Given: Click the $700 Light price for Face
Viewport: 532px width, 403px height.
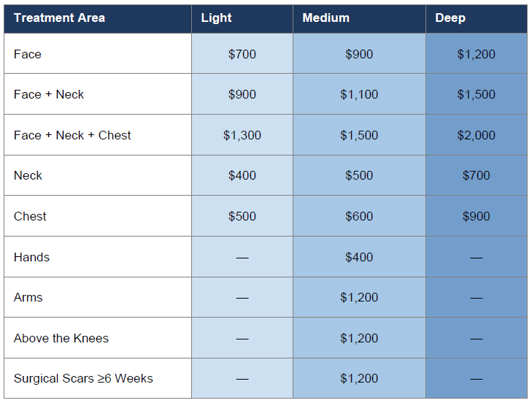Looking at the screenshot, I should 242,54.
